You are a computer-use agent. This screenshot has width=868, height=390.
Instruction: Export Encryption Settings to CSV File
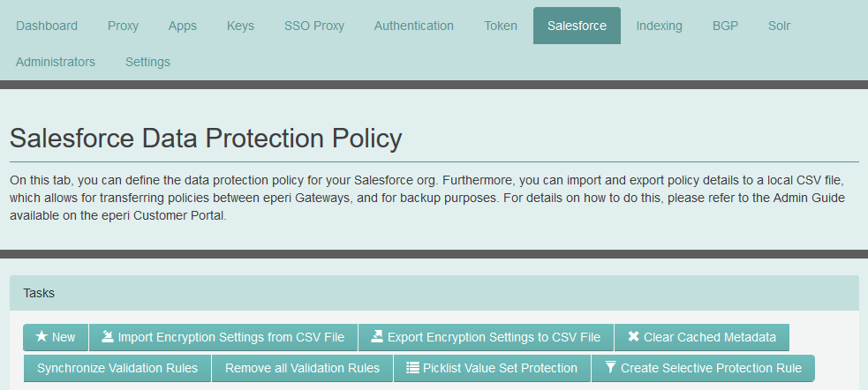pyautogui.click(x=486, y=337)
